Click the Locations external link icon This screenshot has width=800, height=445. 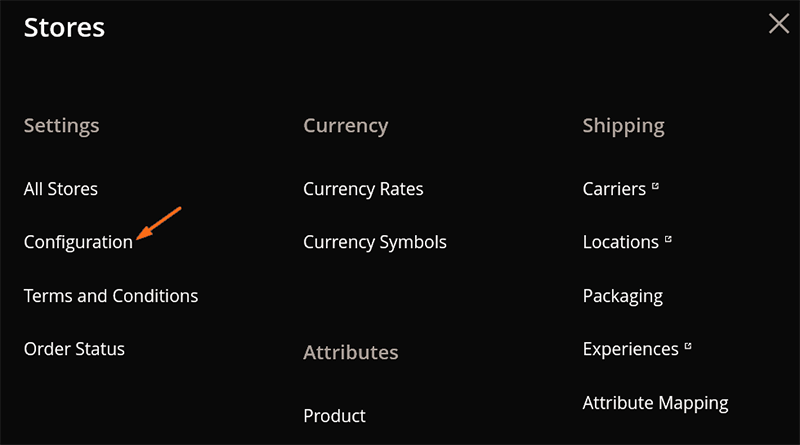pos(668,239)
